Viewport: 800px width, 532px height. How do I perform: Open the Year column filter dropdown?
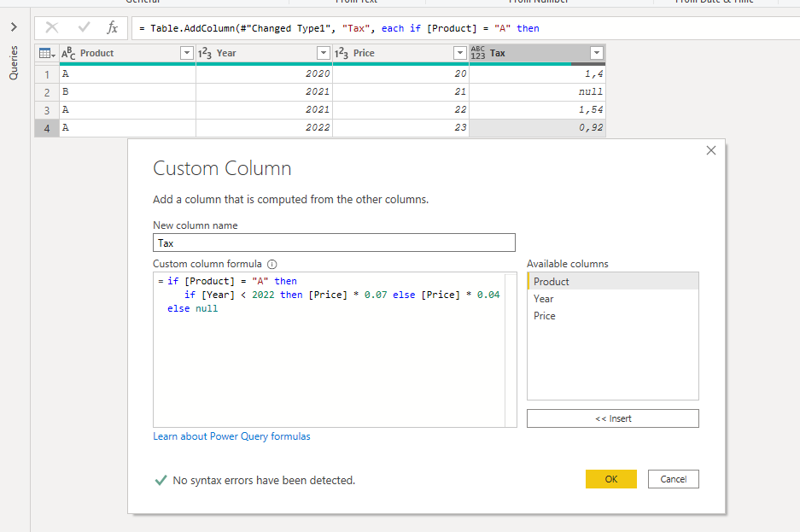[x=324, y=53]
